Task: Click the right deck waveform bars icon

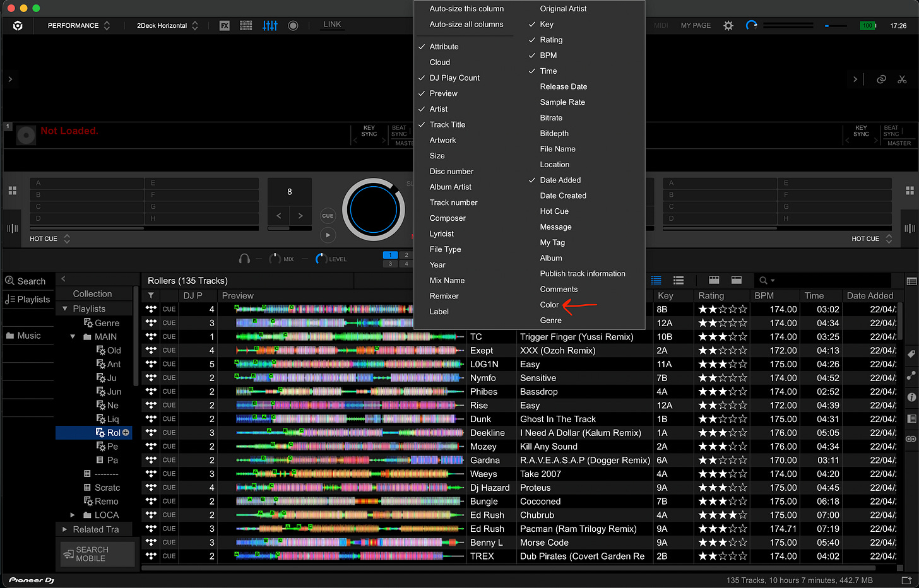Action: point(910,228)
